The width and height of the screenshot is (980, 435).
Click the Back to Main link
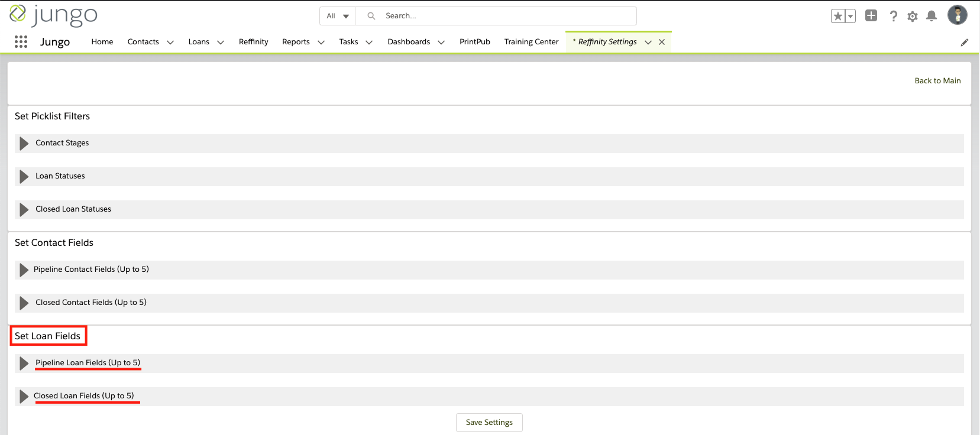[x=937, y=81]
